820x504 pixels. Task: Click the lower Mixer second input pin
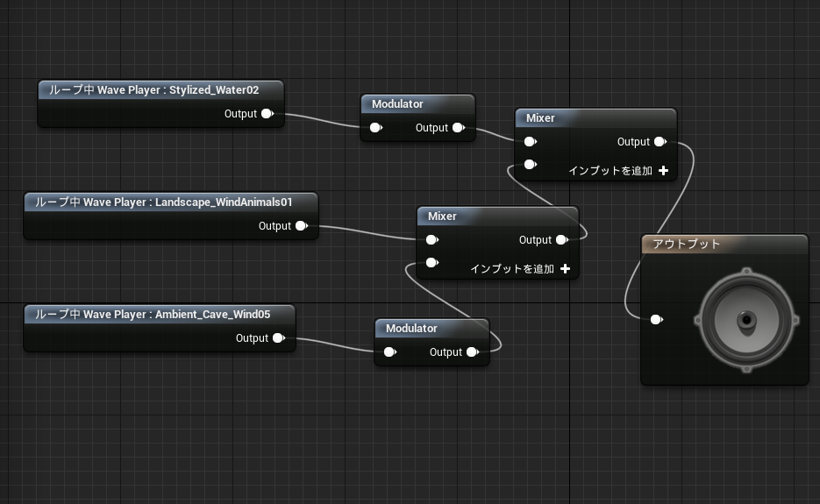point(432,262)
